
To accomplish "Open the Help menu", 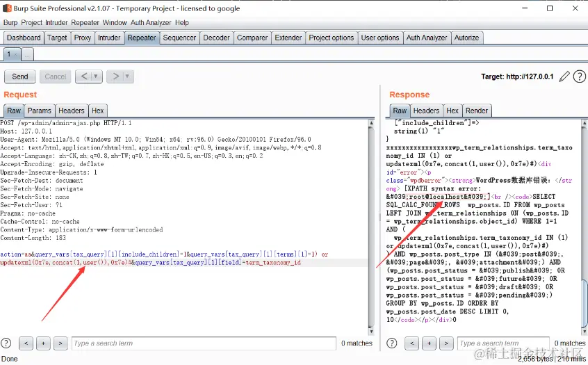I will click(x=182, y=22).
